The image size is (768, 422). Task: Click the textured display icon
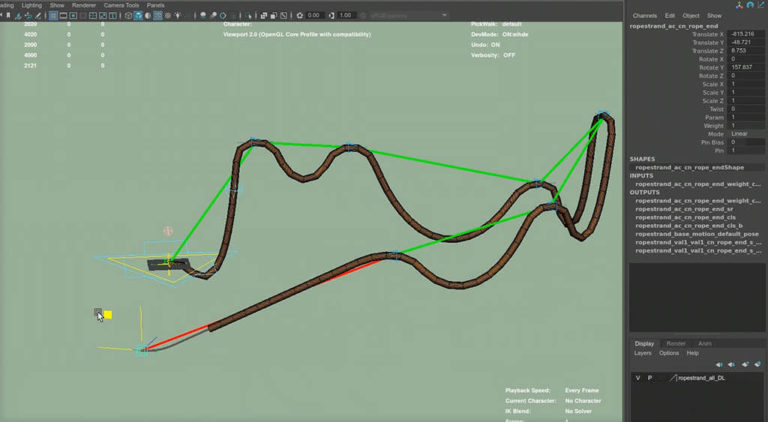point(168,16)
